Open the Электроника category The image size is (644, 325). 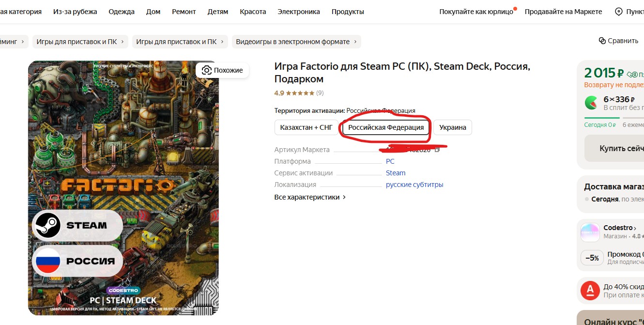click(299, 12)
